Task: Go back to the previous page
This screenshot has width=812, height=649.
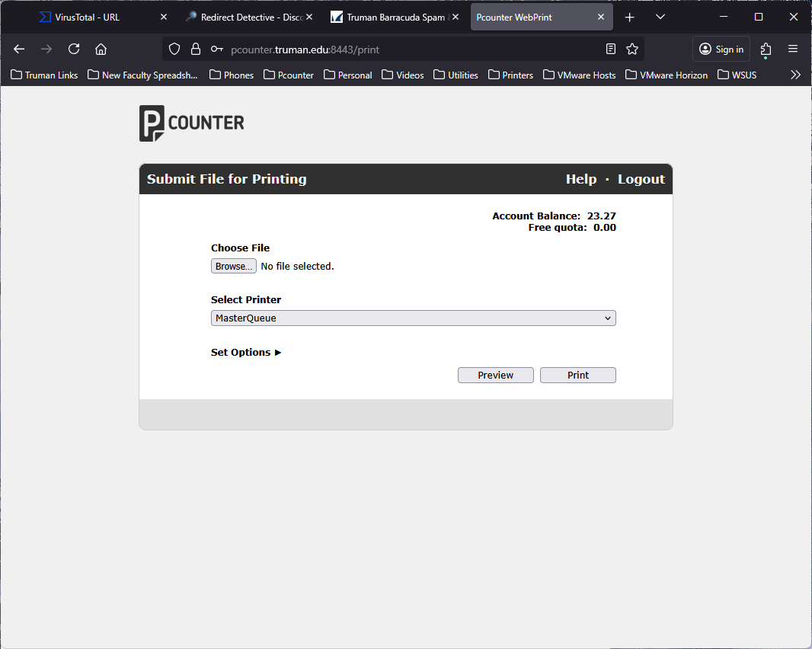Action: 19,50
